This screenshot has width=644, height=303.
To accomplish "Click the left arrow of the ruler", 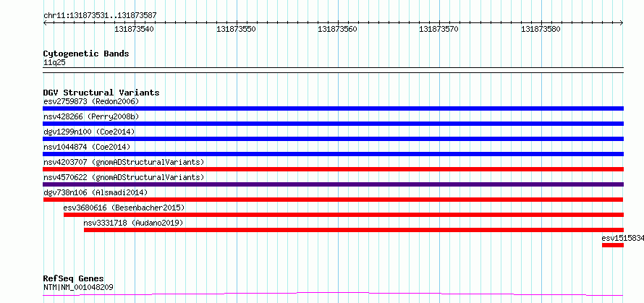I will click(46, 23).
